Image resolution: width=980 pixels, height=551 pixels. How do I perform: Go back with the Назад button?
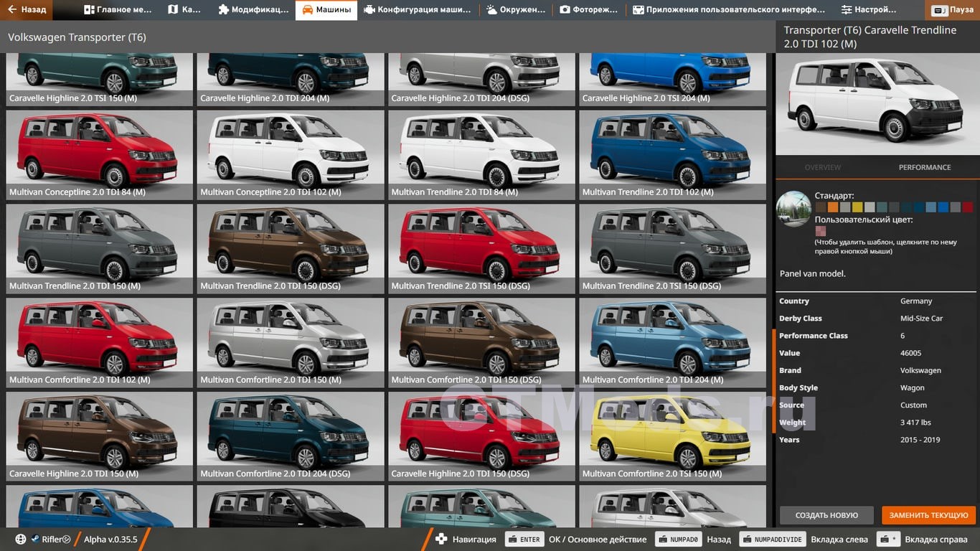[27, 10]
